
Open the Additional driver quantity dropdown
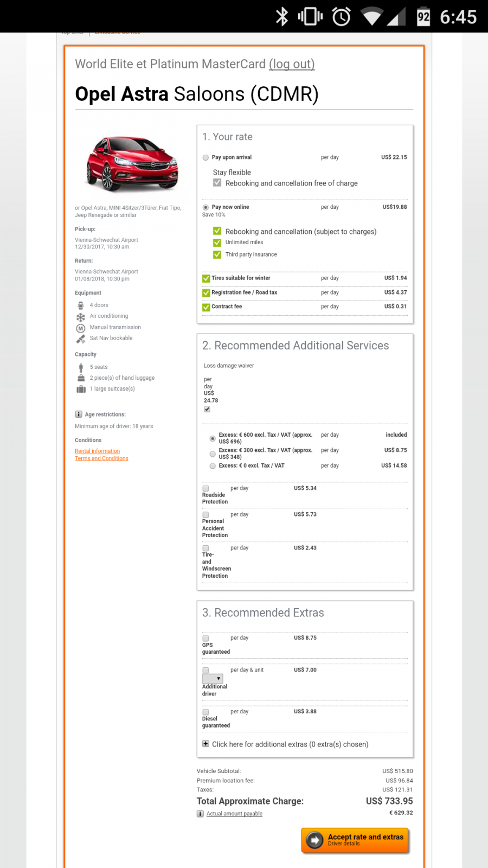click(x=213, y=679)
